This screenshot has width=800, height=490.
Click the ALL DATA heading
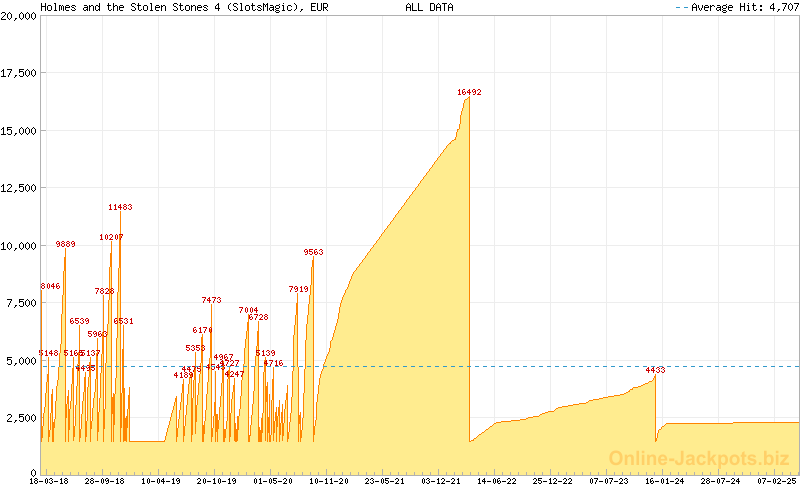(429, 7)
